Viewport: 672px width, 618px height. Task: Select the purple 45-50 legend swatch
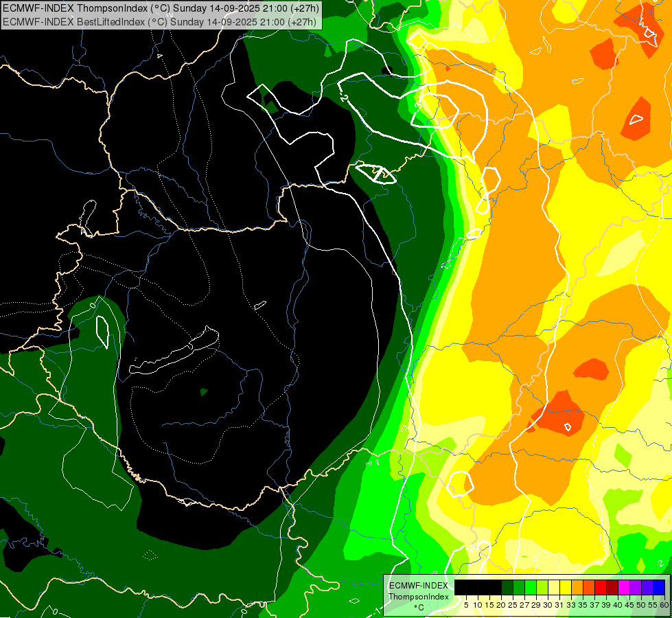pos(636,587)
